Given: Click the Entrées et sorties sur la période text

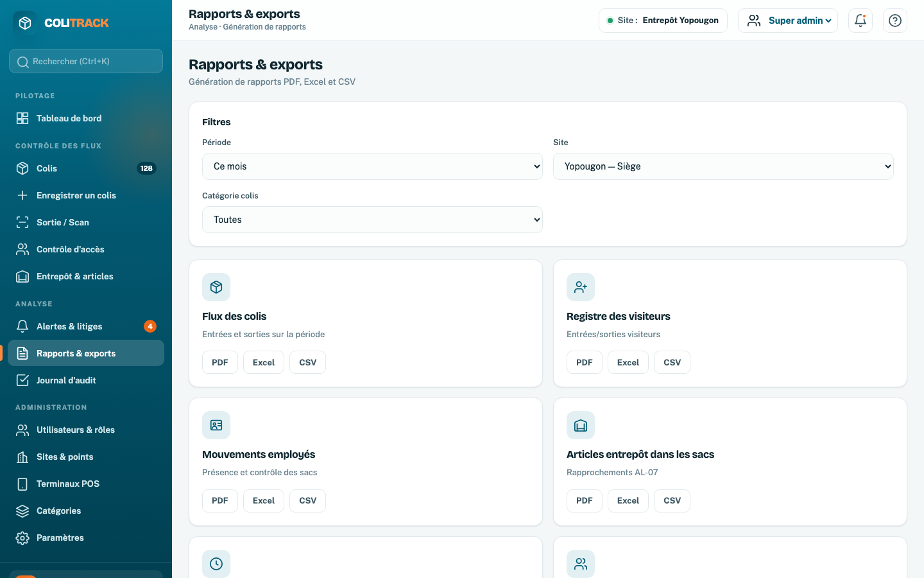Looking at the screenshot, I should (263, 334).
